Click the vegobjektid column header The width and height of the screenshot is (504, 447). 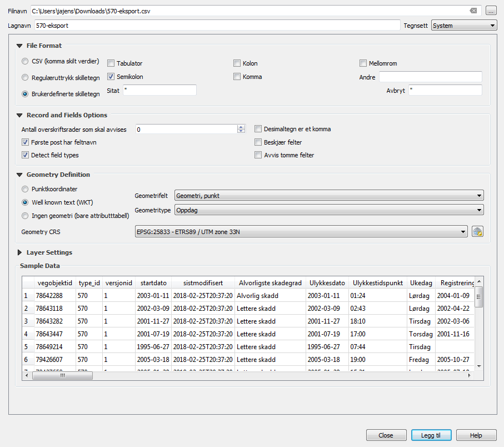click(x=55, y=283)
